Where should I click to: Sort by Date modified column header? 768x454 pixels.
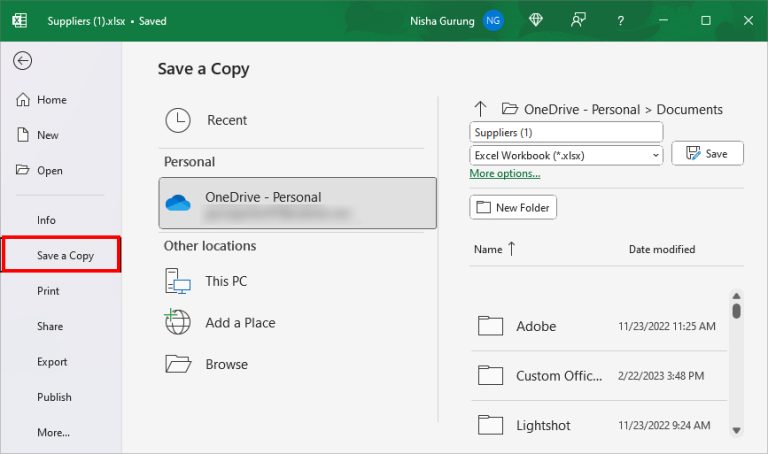point(662,249)
